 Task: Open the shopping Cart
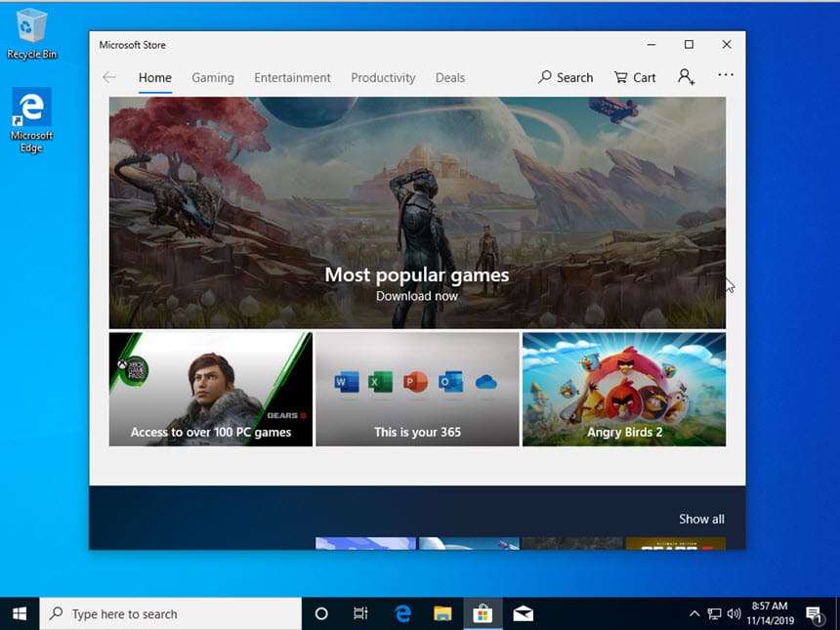click(635, 78)
